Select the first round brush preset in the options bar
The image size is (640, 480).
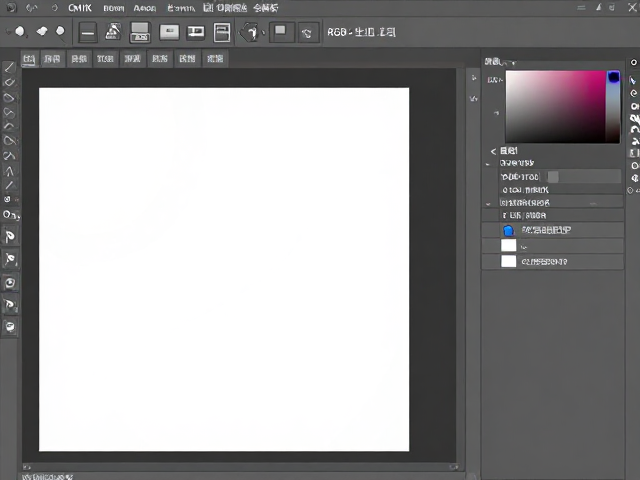coord(20,31)
